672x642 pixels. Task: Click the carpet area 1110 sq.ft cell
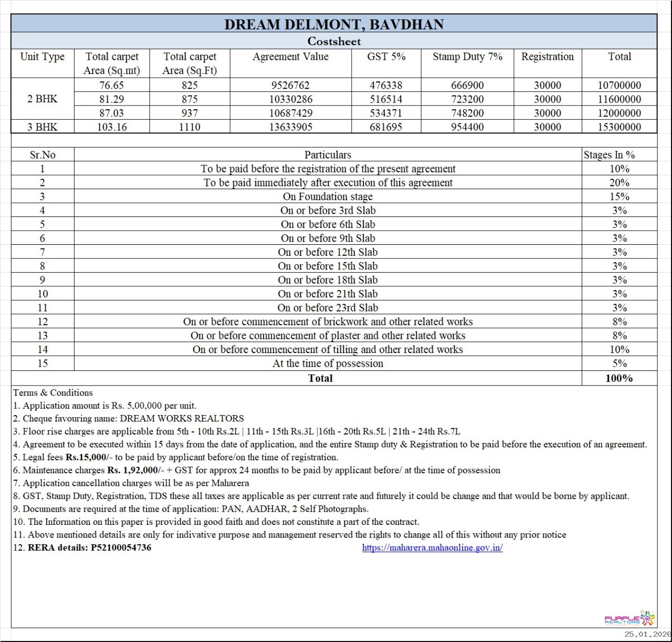(x=190, y=127)
